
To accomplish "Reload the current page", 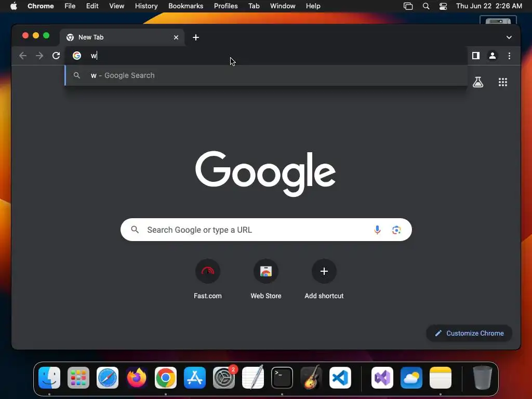I will (x=56, y=56).
